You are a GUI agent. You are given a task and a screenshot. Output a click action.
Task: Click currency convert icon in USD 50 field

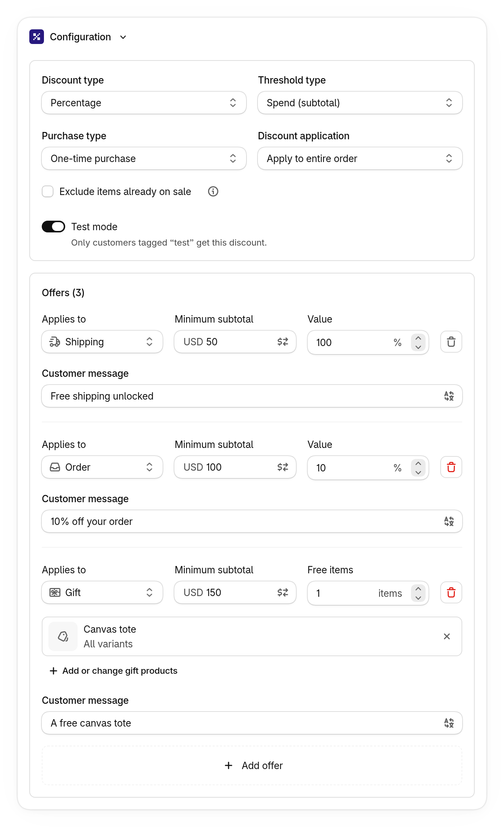pos(283,342)
